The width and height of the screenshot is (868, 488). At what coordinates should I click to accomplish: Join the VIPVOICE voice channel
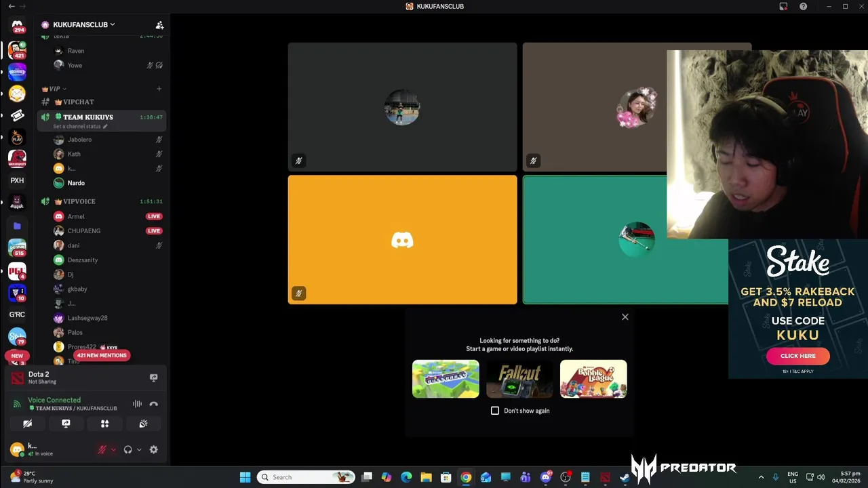(x=102, y=201)
